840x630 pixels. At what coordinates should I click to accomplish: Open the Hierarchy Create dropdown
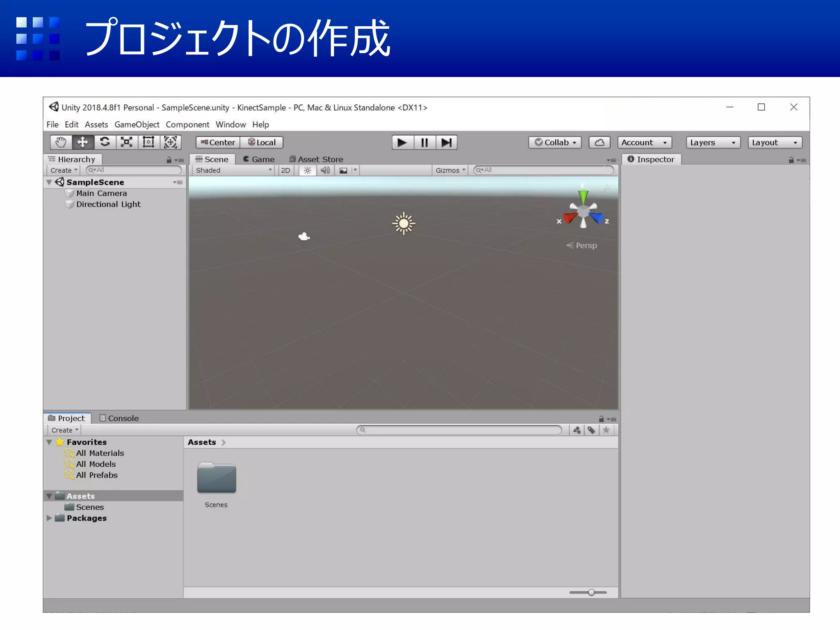64,170
